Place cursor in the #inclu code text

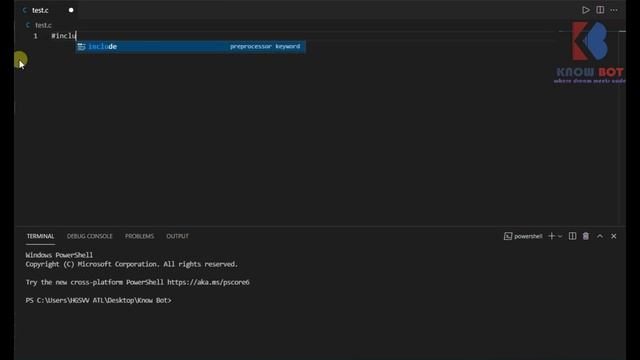[x=64, y=36]
